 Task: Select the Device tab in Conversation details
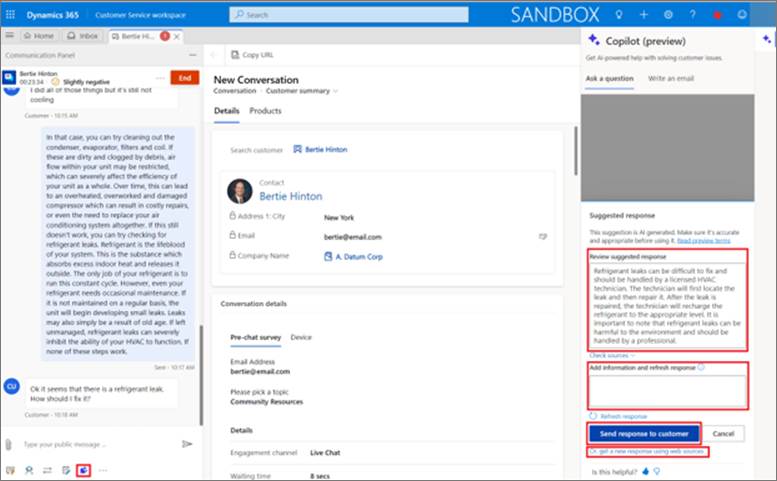pos(301,338)
